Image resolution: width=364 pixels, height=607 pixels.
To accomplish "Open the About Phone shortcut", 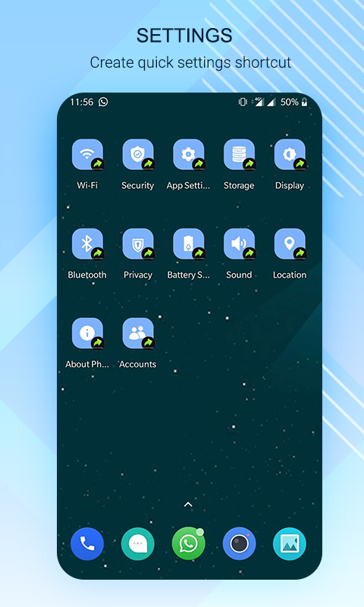I will 87,334.
